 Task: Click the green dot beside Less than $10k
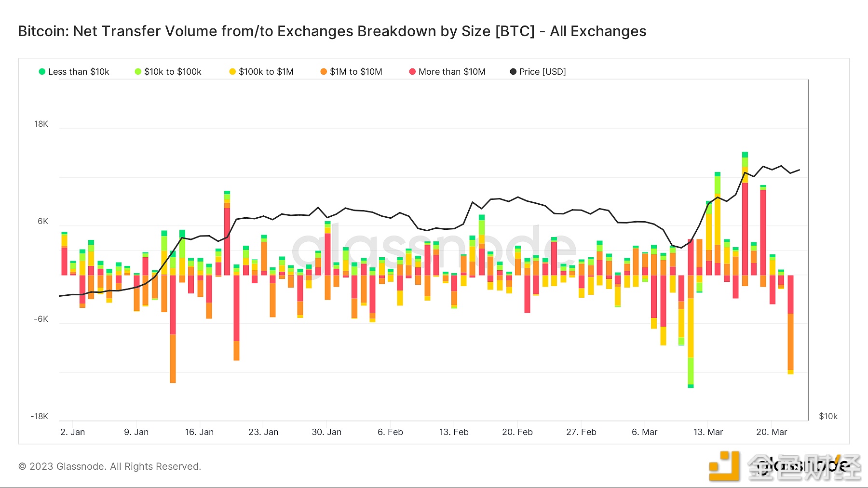coord(42,72)
